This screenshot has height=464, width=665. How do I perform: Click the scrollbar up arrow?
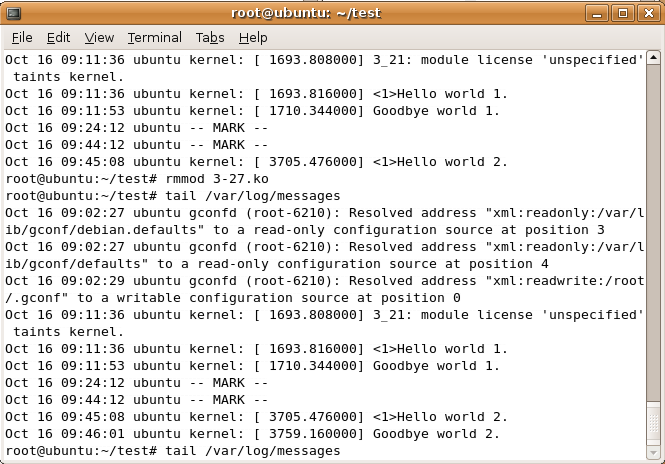[x=654, y=57]
